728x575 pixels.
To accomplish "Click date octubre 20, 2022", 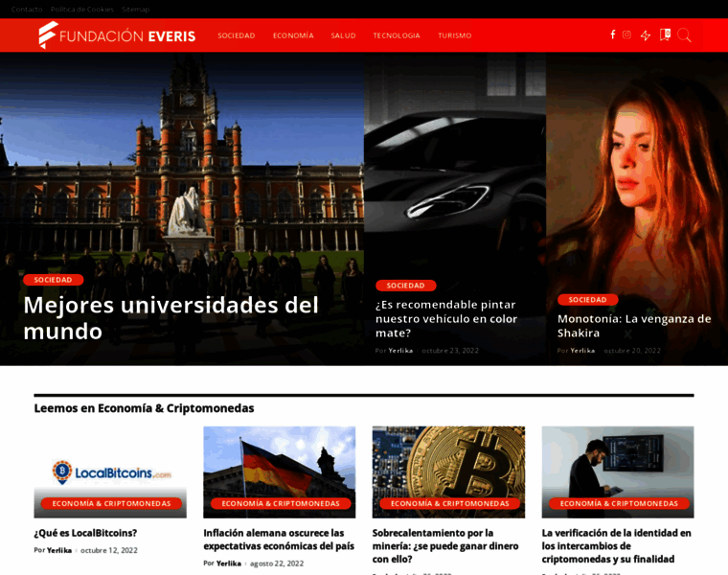I will (x=632, y=351).
